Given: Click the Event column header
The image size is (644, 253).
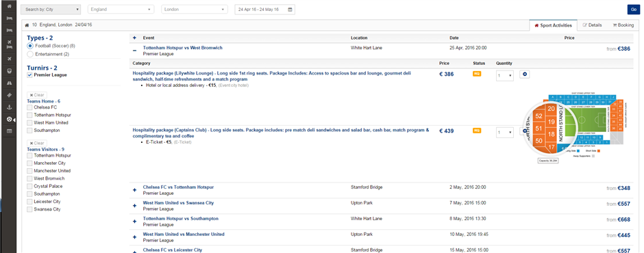Looking at the screenshot, I should [x=148, y=38].
